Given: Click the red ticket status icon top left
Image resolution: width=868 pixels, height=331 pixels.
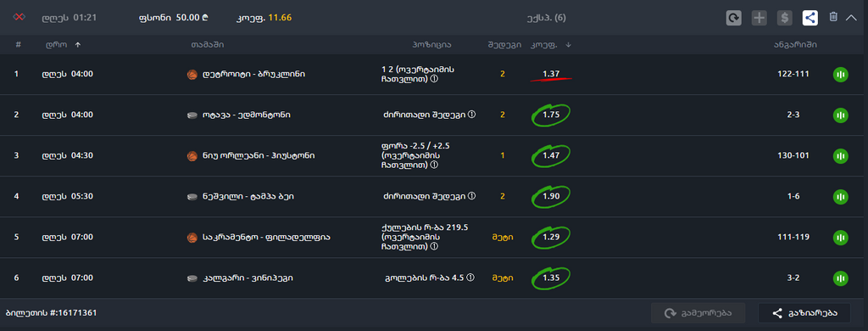Looking at the screenshot, I should pos(20,18).
